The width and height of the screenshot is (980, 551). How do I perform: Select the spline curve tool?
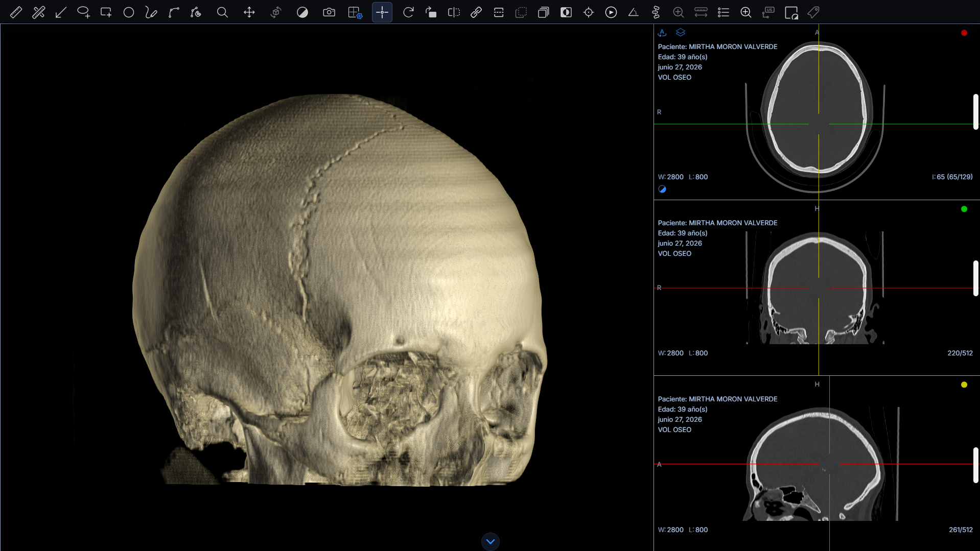pos(173,12)
